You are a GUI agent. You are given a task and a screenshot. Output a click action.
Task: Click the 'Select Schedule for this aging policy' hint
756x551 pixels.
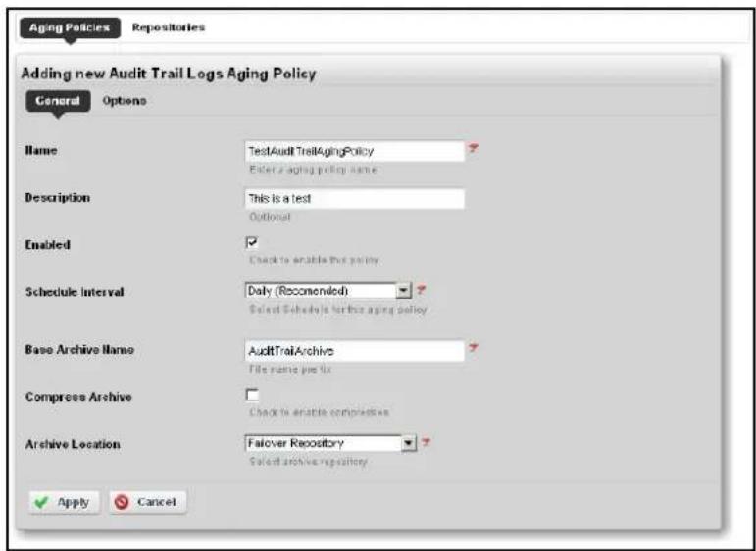click(x=338, y=310)
